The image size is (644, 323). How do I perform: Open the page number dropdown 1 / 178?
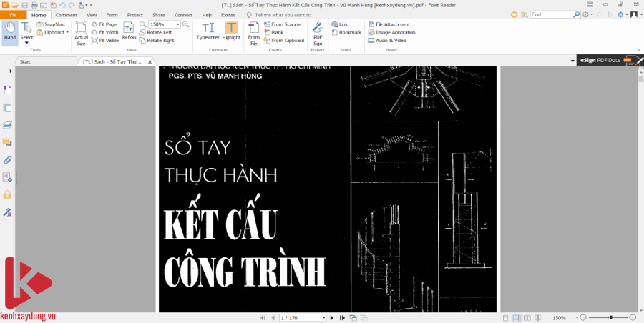coord(323,317)
